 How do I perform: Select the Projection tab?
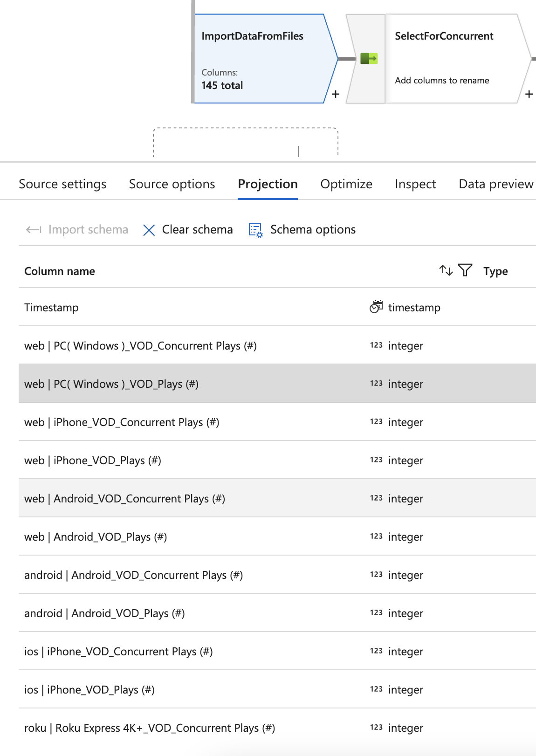pyautogui.click(x=268, y=184)
